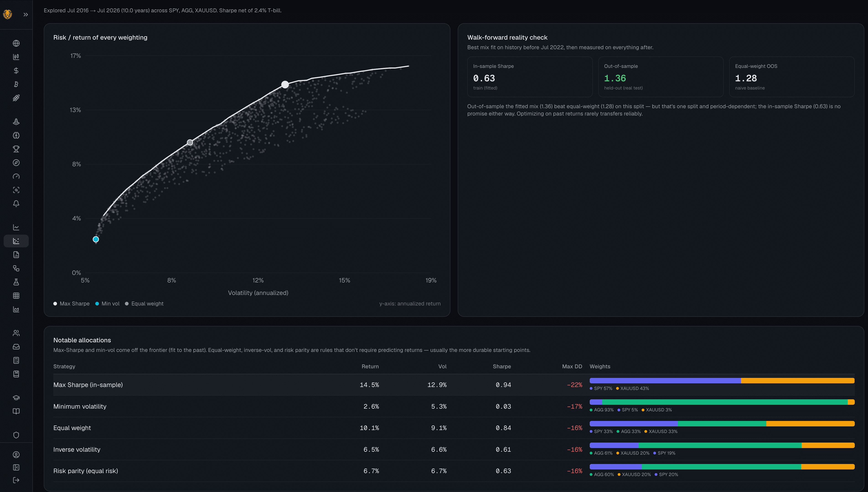Select the Risk parity (equal risk) row
Viewport: 868px width, 492px height.
(x=454, y=471)
